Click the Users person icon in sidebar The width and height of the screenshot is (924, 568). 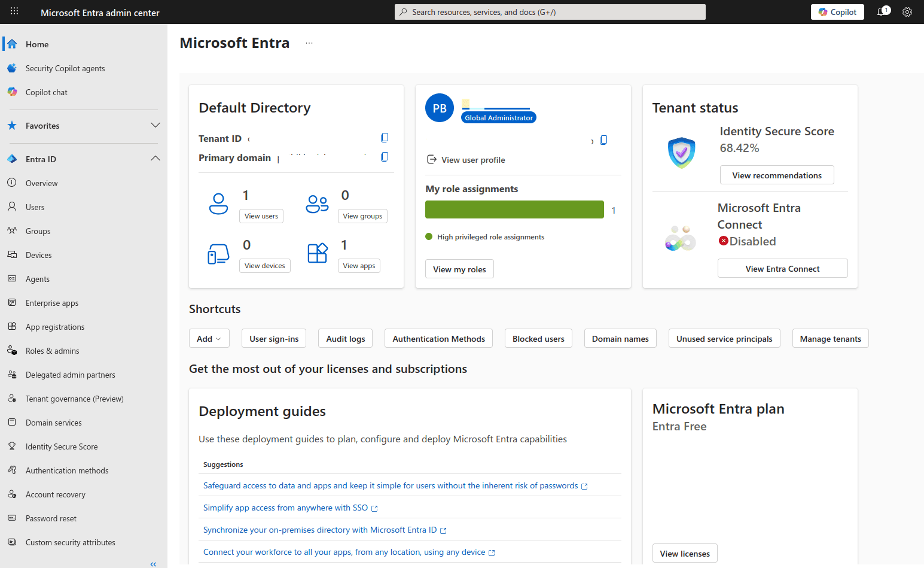point(12,206)
